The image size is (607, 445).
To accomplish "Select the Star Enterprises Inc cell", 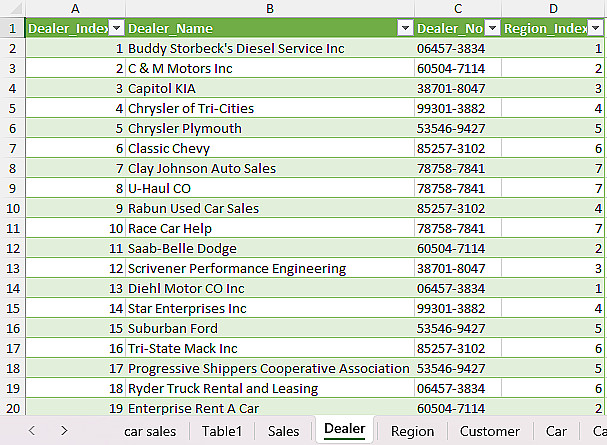I will (270, 308).
